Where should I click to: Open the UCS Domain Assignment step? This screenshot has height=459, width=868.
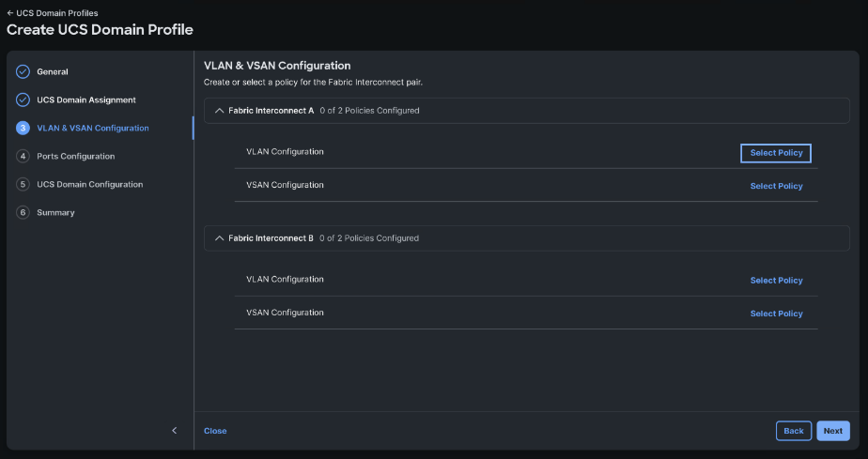pos(86,100)
